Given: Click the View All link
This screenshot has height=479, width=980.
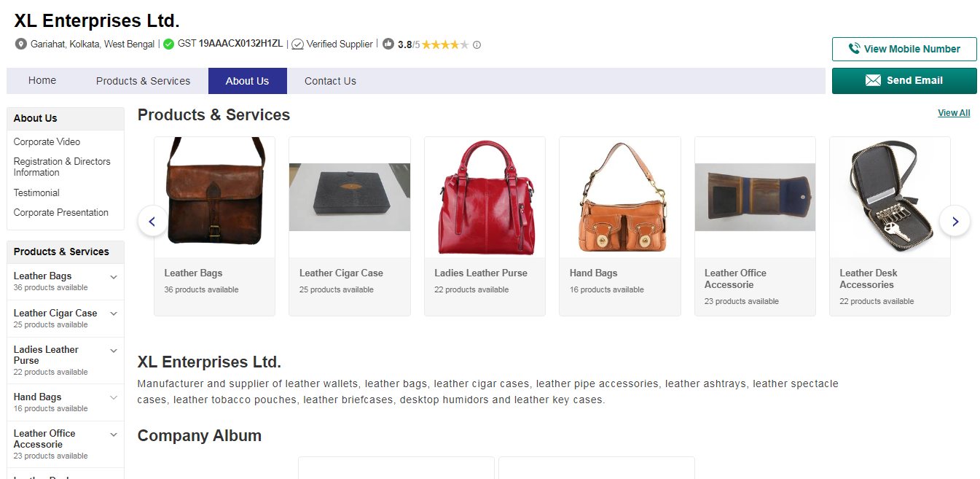Looking at the screenshot, I should (x=954, y=112).
